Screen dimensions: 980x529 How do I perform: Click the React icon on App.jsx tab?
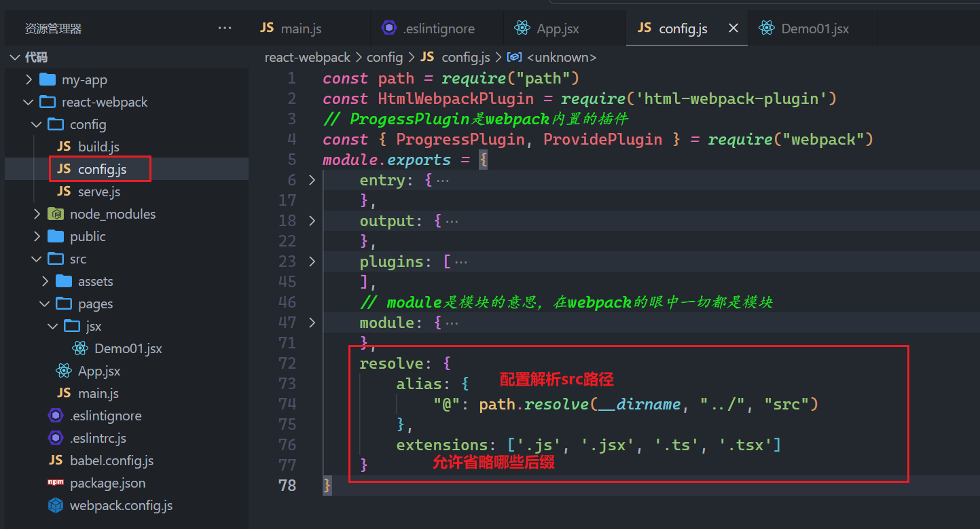(522, 28)
